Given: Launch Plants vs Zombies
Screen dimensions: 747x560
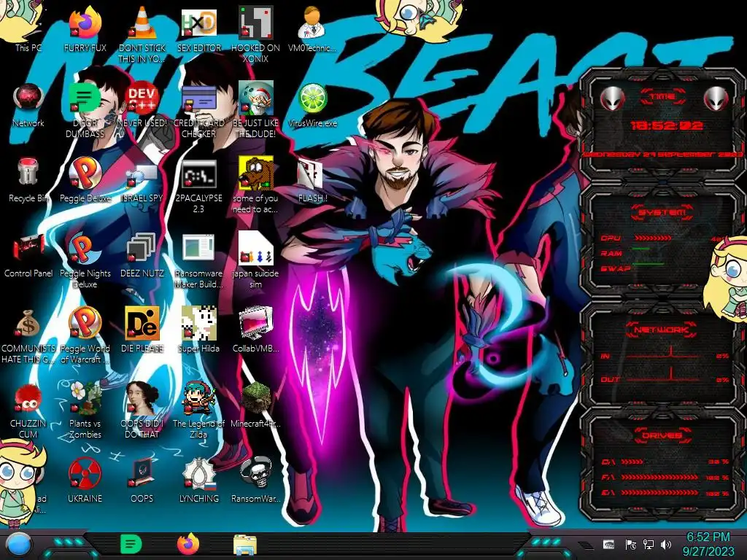Looking at the screenshot, I should pyautogui.click(x=85, y=411).
